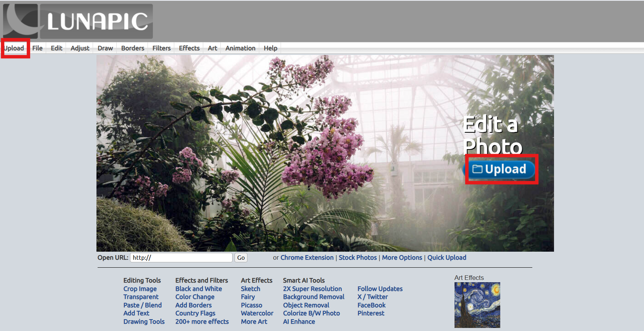
Task: Open the 200+ more effects link
Action: pos(202,322)
